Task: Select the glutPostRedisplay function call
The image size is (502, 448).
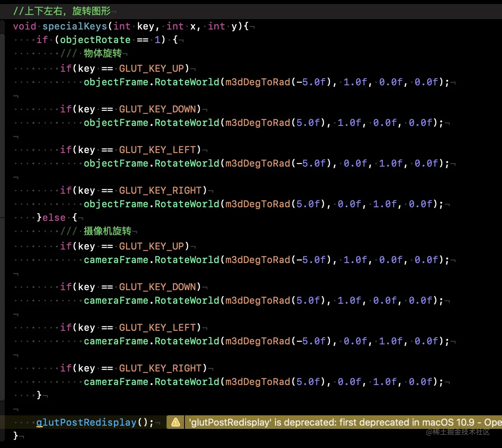Action: coord(95,422)
